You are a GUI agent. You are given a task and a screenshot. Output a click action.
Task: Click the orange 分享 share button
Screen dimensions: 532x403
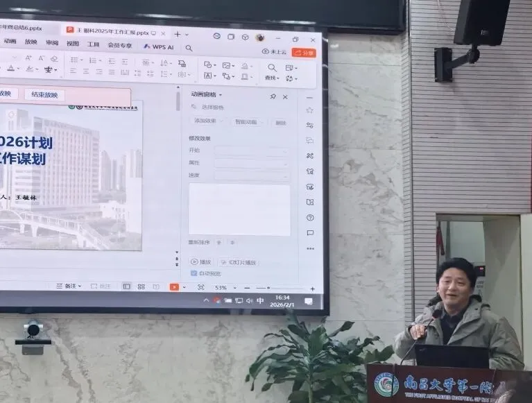(304, 53)
